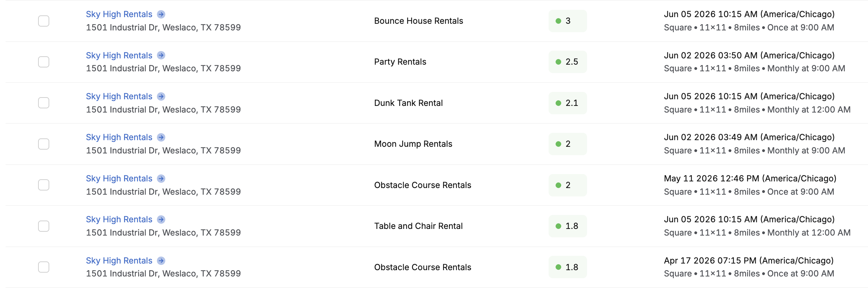Tick the Party Rentals row checkbox
The width and height of the screenshot is (868, 288).
click(44, 62)
